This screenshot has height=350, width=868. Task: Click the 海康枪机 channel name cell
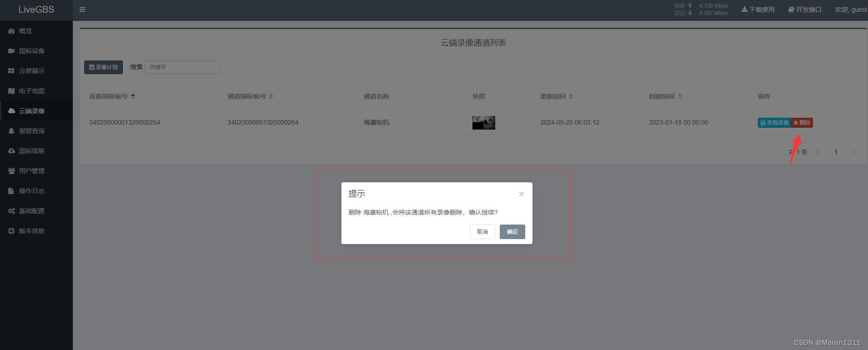[x=376, y=123]
